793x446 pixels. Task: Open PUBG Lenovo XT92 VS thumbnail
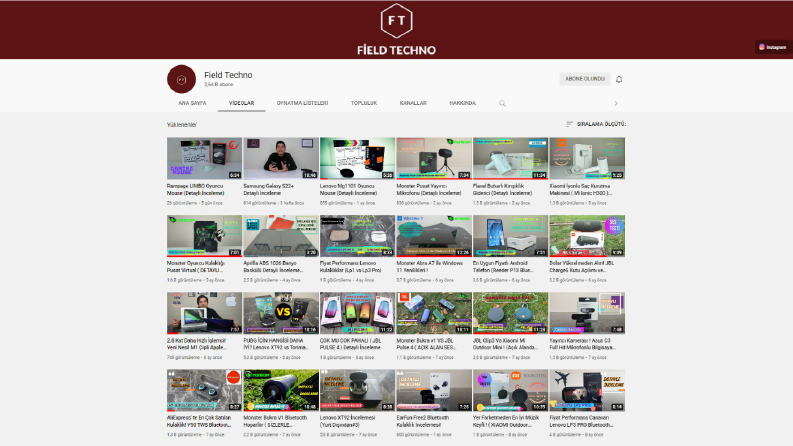281,313
